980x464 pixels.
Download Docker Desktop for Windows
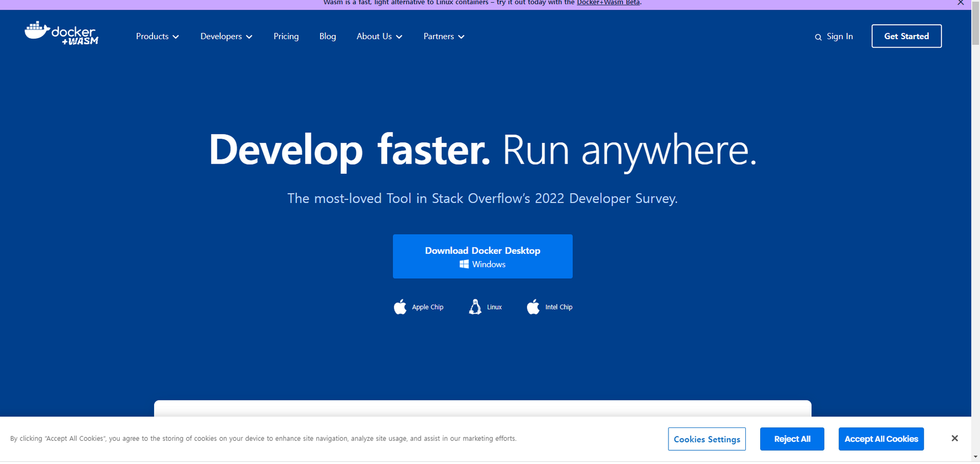[483, 256]
